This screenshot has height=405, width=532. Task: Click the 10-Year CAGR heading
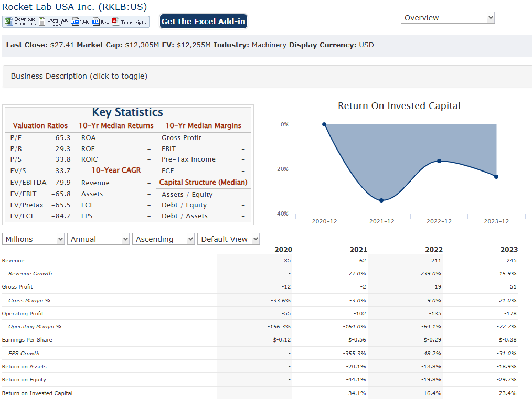click(116, 170)
